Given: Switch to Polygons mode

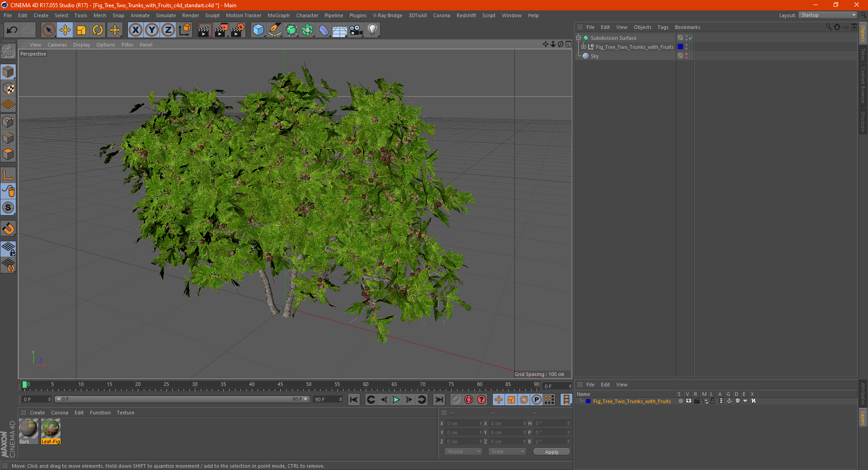Looking at the screenshot, I should click(8, 154).
